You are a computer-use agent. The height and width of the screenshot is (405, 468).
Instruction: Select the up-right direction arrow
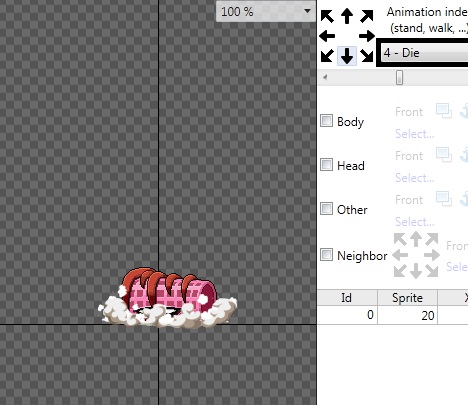pos(367,16)
